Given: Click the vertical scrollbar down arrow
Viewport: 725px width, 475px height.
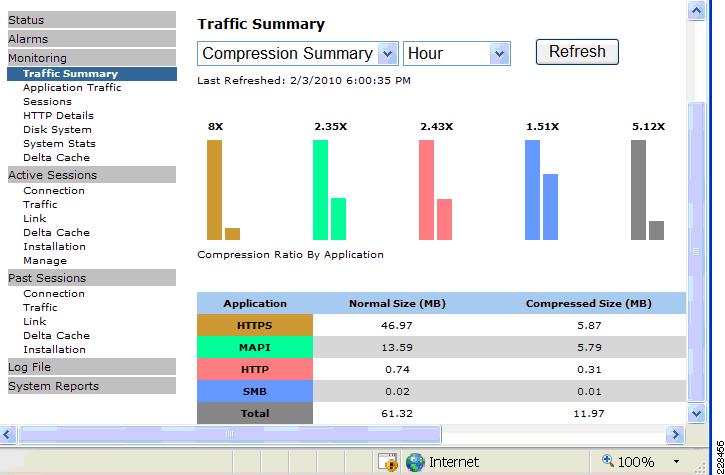Looking at the screenshot, I should pos(696,413).
